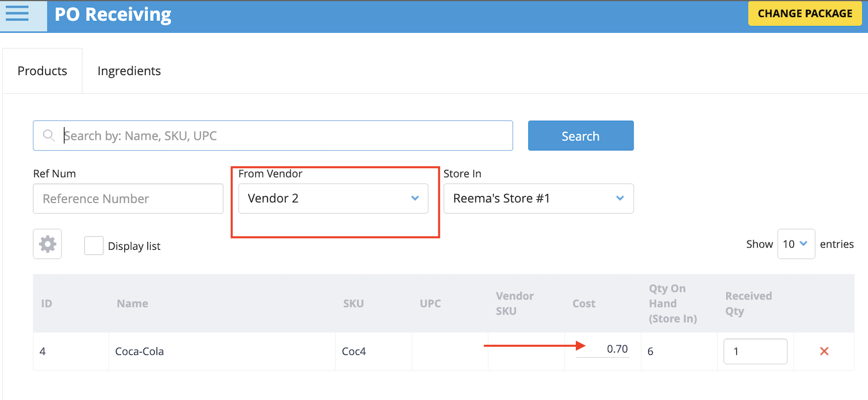Click the product search text field
Image resolution: width=868 pixels, height=400 pixels.
[x=285, y=136]
